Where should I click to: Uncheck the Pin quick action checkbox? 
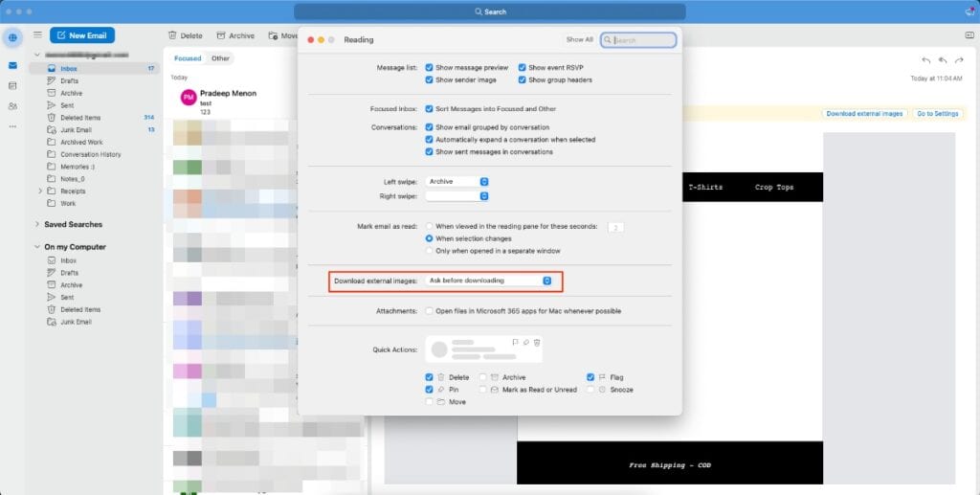coord(429,390)
